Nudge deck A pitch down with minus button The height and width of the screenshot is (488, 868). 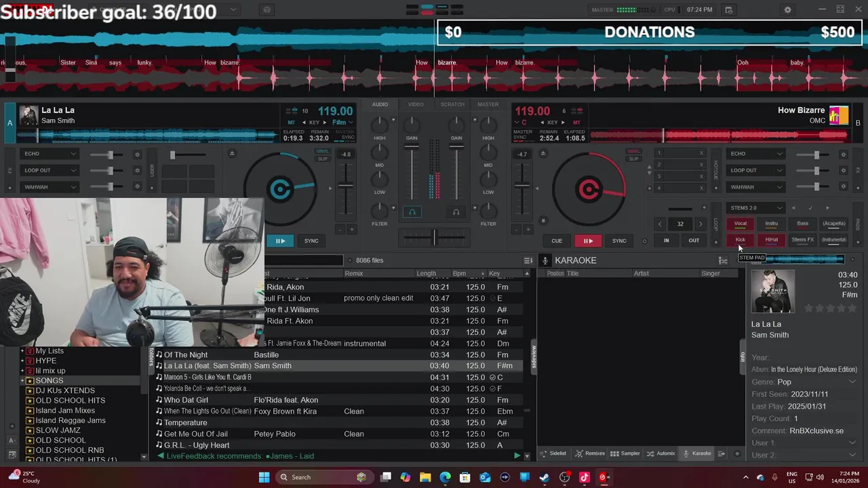pyautogui.click(x=340, y=230)
